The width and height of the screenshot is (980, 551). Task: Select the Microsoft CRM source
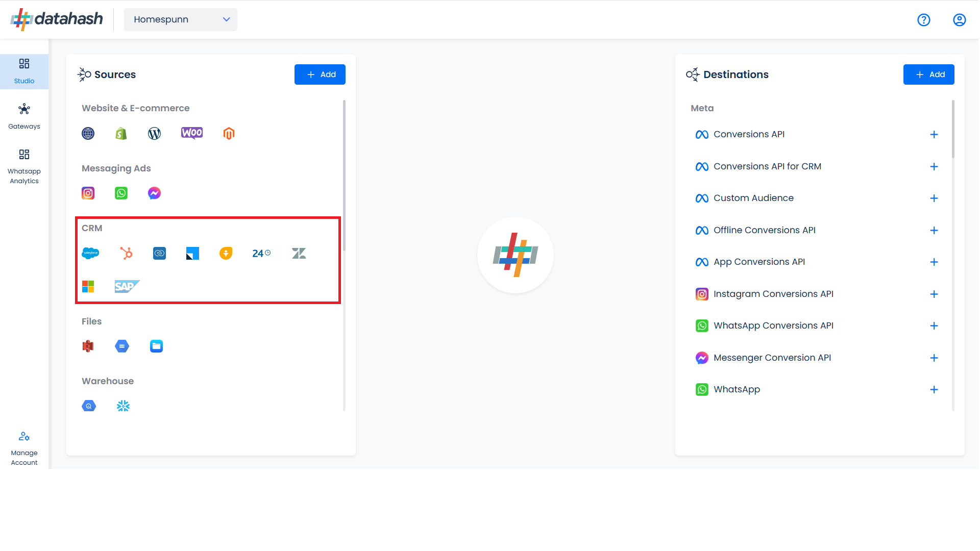pos(88,287)
